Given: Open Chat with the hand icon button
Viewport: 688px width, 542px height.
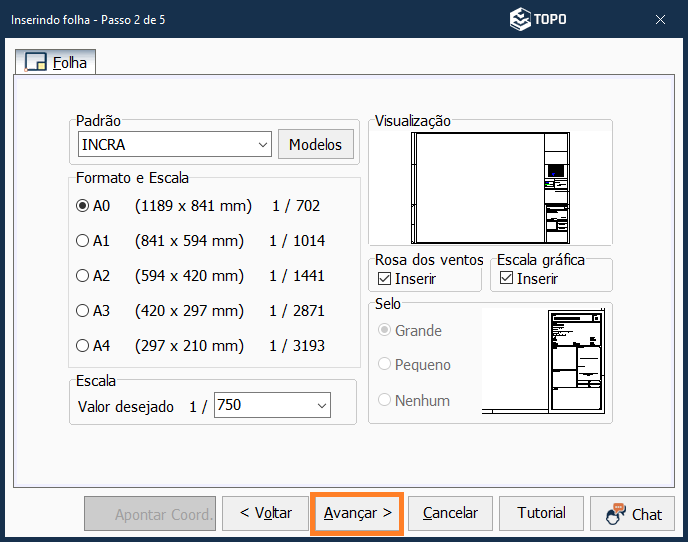Looking at the screenshot, I should coord(635,513).
